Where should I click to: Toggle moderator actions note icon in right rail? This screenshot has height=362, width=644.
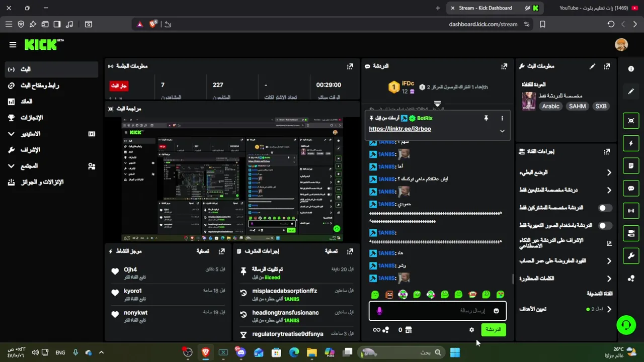coord(631,165)
